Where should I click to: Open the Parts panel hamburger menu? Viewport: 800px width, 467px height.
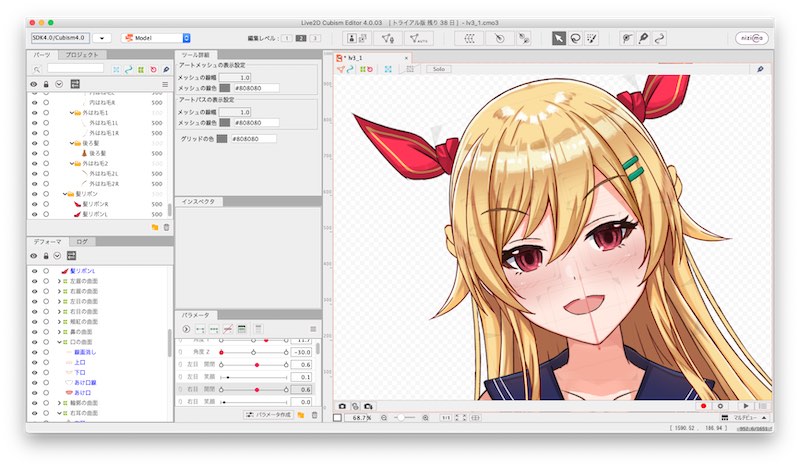point(165,84)
